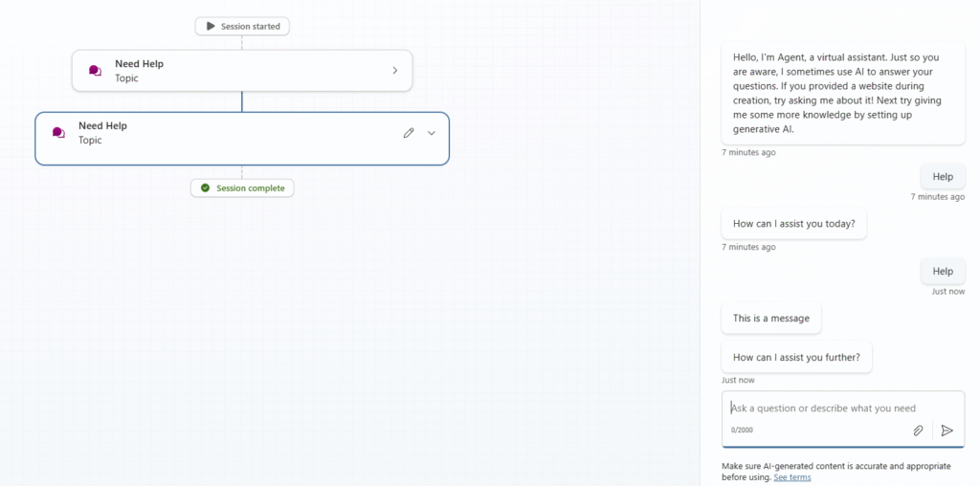
Task: Click the play icon in Session started
Action: 211,26
